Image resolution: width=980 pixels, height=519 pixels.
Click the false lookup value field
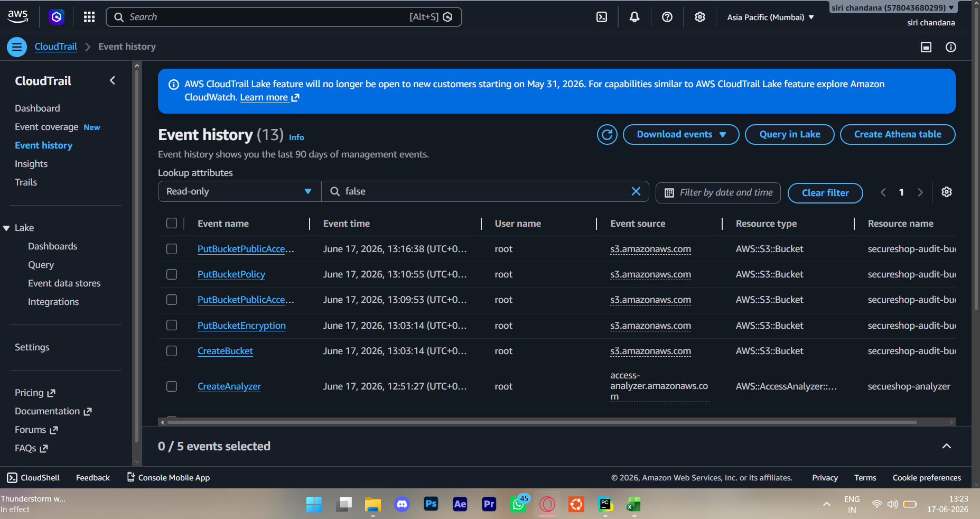tap(485, 191)
